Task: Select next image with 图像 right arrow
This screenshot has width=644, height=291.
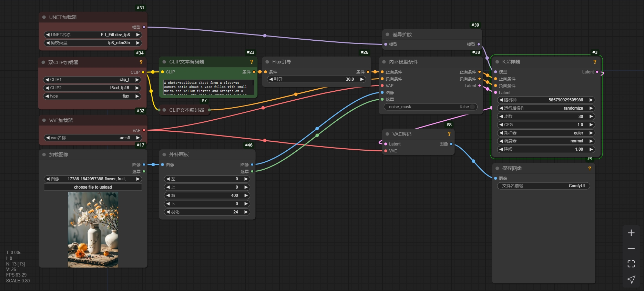Action: point(138,179)
